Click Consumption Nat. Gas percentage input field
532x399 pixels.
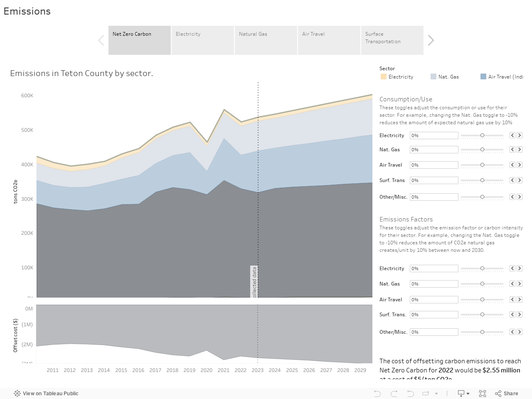(x=434, y=150)
